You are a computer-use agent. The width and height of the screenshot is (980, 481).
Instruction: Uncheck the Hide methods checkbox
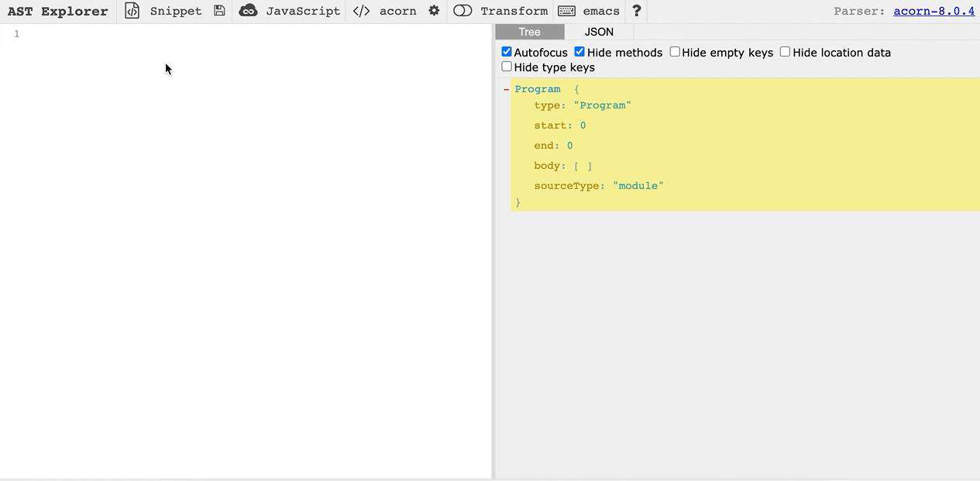click(579, 52)
